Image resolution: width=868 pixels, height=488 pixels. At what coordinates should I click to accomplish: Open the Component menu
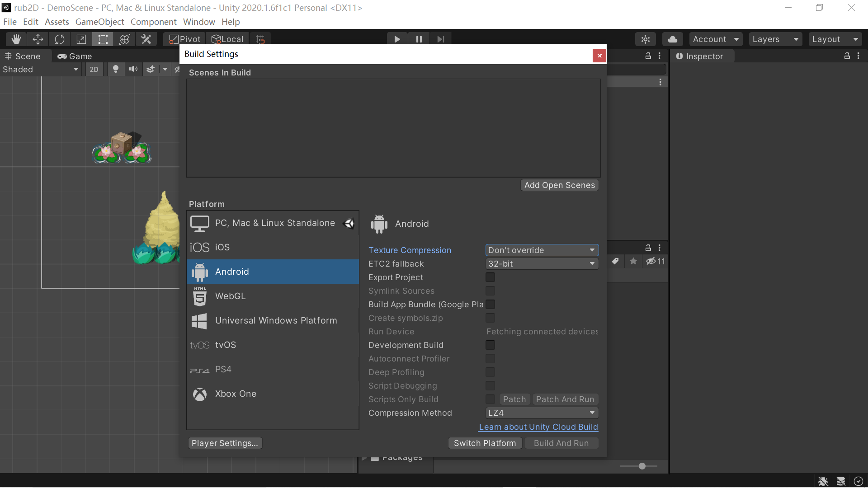pos(154,22)
